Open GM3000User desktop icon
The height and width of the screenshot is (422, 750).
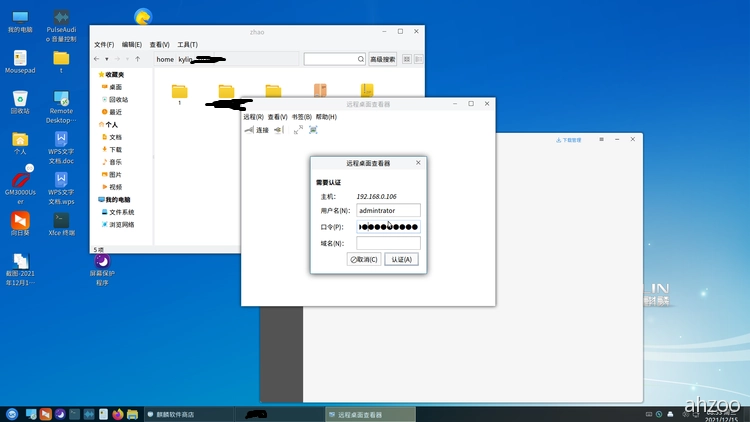pos(20,189)
